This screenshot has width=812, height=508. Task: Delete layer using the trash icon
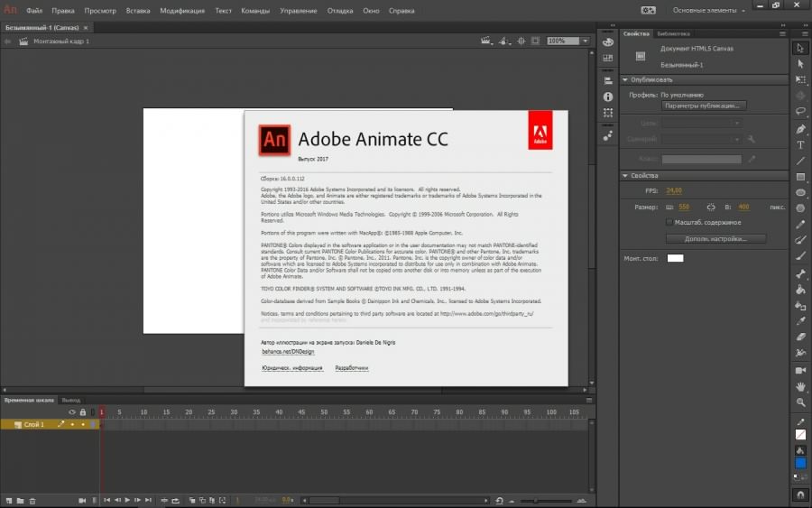(x=32, y=500)
